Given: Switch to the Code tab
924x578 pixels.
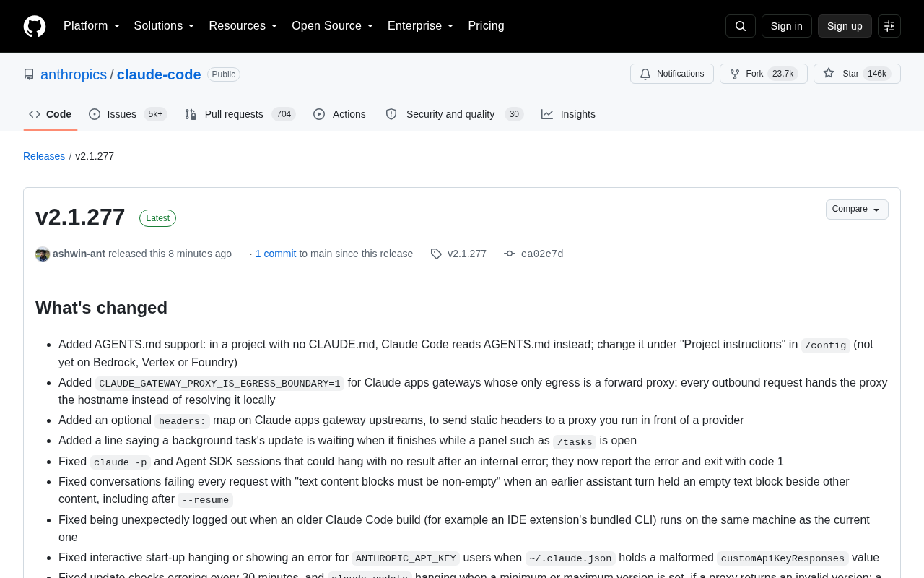Looking at the screenshot, I should click(51, 114).
